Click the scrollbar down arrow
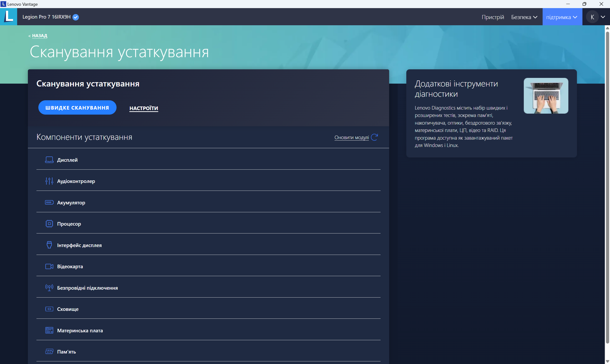610x364 pixels. [x=607, y=361]
